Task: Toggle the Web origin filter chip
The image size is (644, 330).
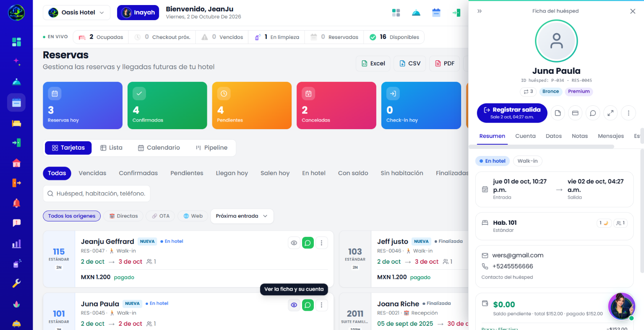Action: pyautogui.click(x=193, y=216)
